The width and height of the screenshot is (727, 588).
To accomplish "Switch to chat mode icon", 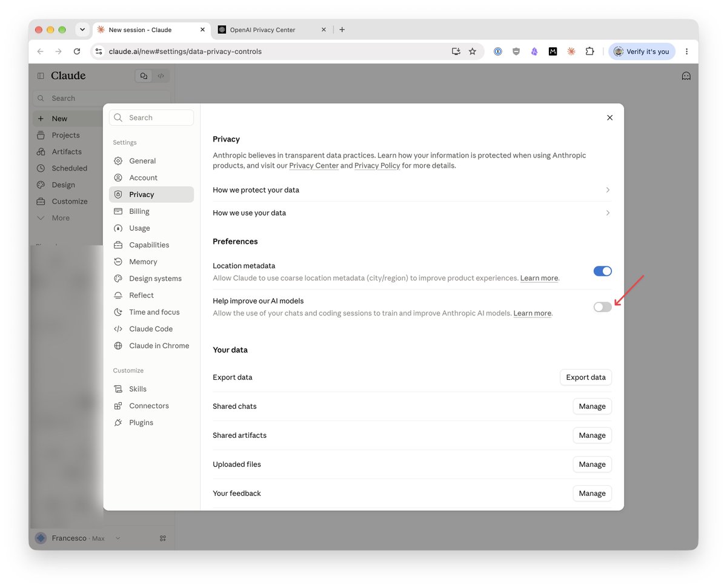I will (x=144, y=76).
